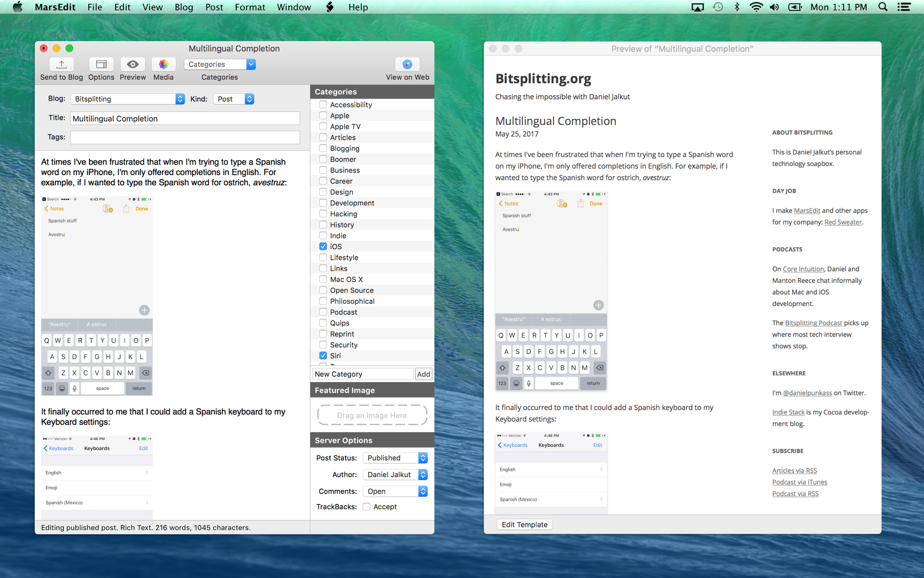
Task: Open the Options panel icon
Action: (101, 64)
